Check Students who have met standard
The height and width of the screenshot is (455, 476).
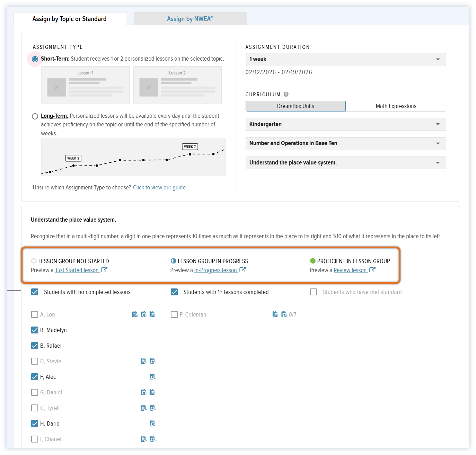tap(314, 292)
